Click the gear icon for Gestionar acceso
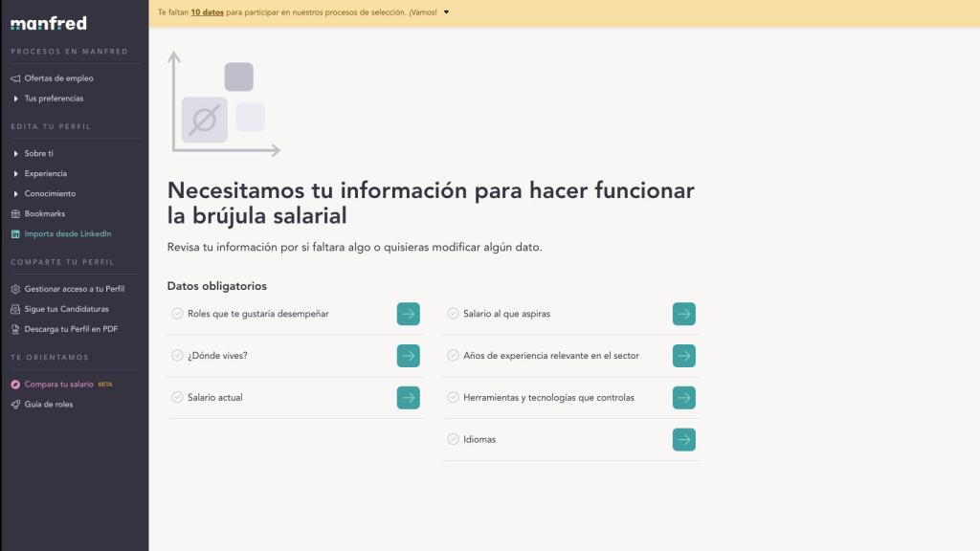 tap(15, 289)
